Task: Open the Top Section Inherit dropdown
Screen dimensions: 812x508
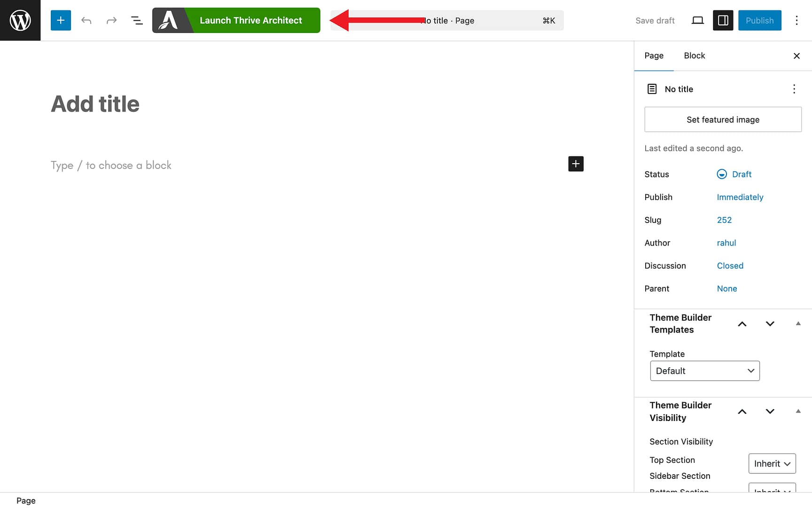Action: [x=772, y=463]
